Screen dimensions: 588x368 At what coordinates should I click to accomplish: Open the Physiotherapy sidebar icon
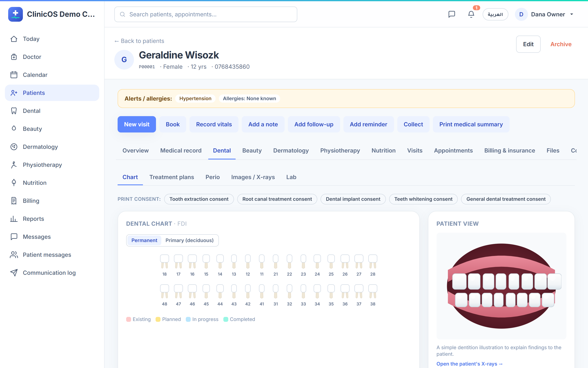[14, 165]
